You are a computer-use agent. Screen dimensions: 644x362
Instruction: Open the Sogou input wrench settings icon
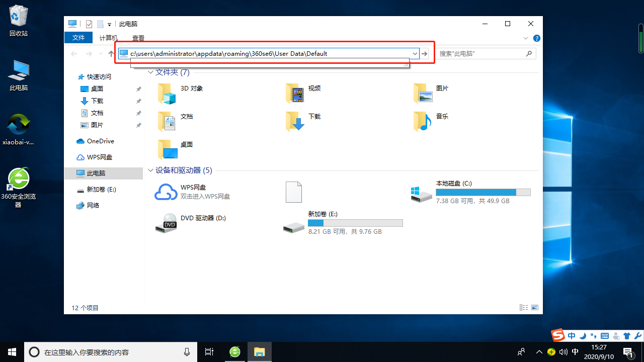[x=637, y=335]
